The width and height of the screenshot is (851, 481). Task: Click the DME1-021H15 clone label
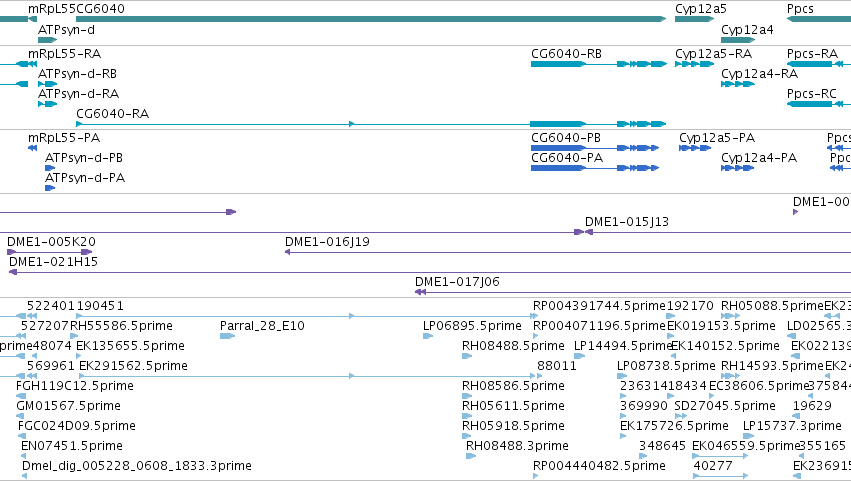53,262
